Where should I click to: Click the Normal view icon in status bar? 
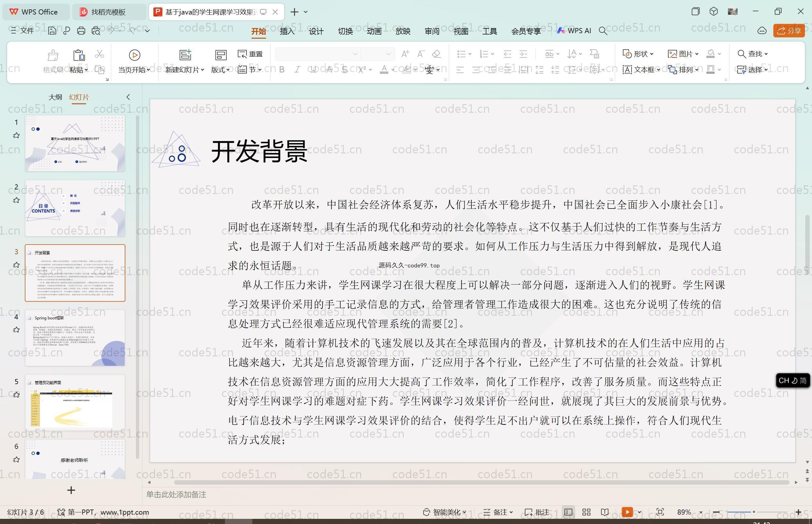[x=568, y=512]
